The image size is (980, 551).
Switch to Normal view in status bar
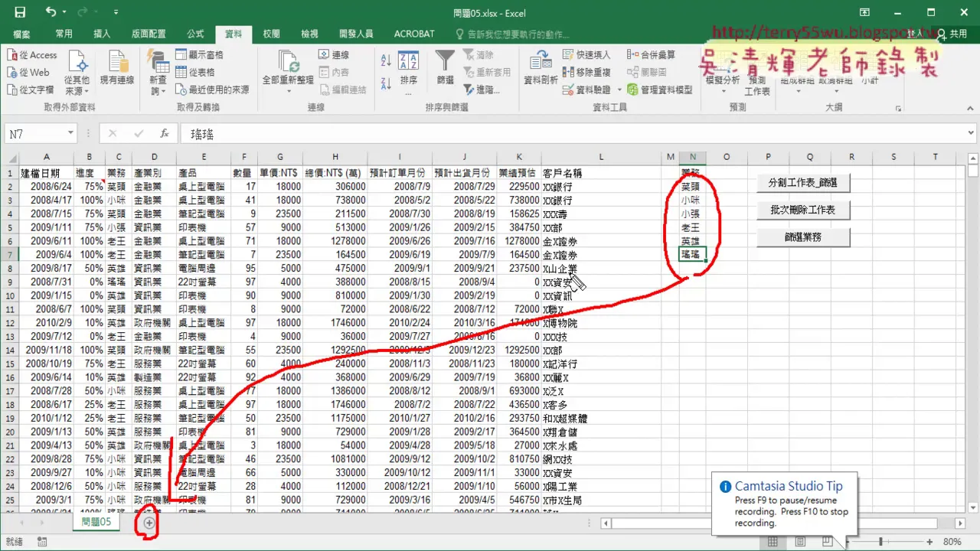[x=773, y=542]
